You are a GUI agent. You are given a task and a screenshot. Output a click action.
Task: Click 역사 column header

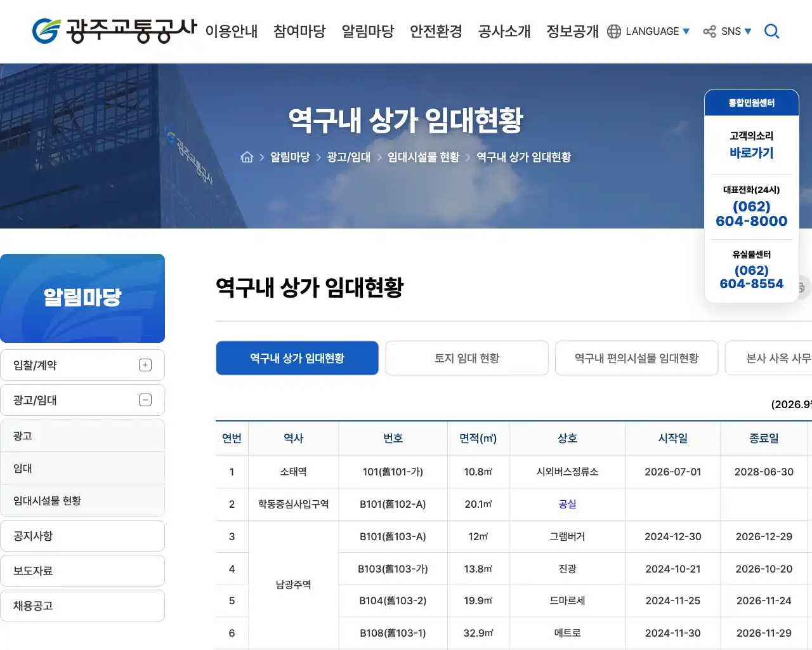tap(293, 438)
